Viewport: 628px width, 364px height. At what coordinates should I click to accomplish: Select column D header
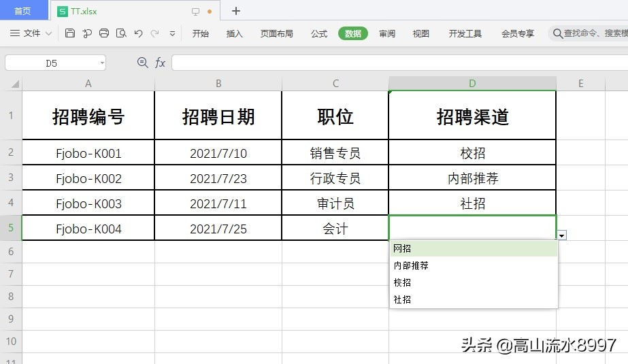point(472,84)
